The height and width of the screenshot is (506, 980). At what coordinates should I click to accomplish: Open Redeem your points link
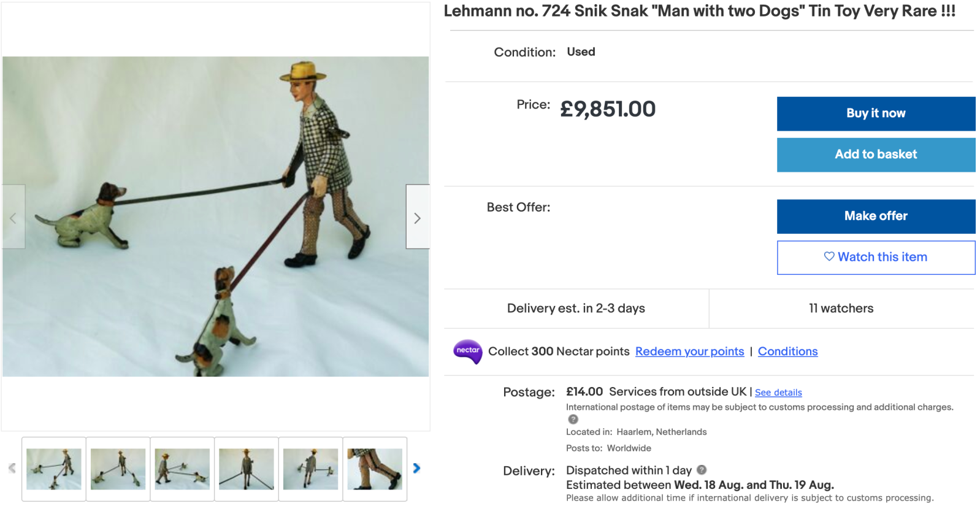click(689, 351)
